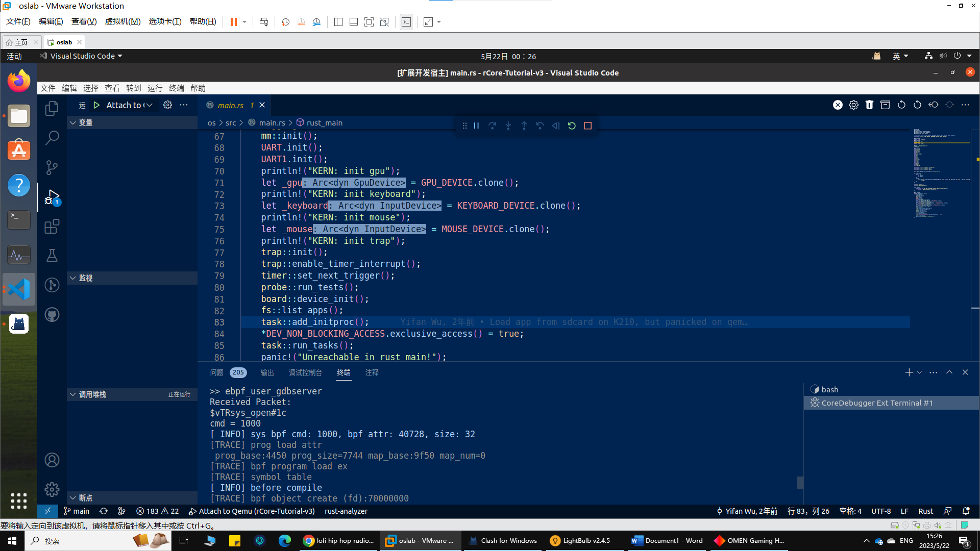The image size is (980, 551).
Task: Open Run and Debug view icon
Action: pyautogui.click(x=52, y=196)
